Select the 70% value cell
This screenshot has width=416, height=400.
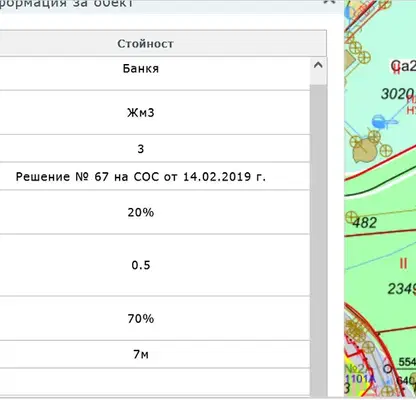[141, 319]
